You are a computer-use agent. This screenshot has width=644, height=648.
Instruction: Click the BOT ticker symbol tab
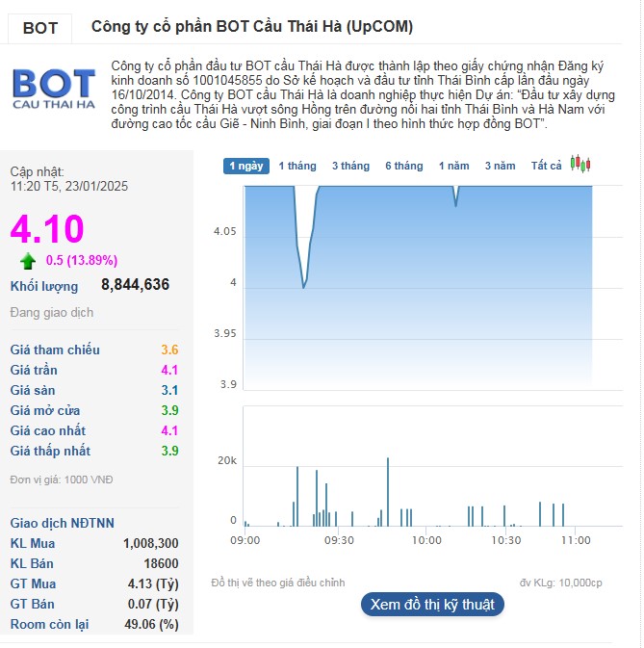pos(40,28)
